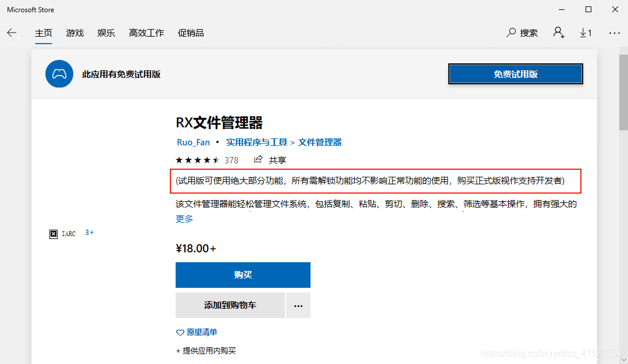The image size is (628, 364).
Task: Switch to the 主页 tab
Action: (x=43, y=33)
